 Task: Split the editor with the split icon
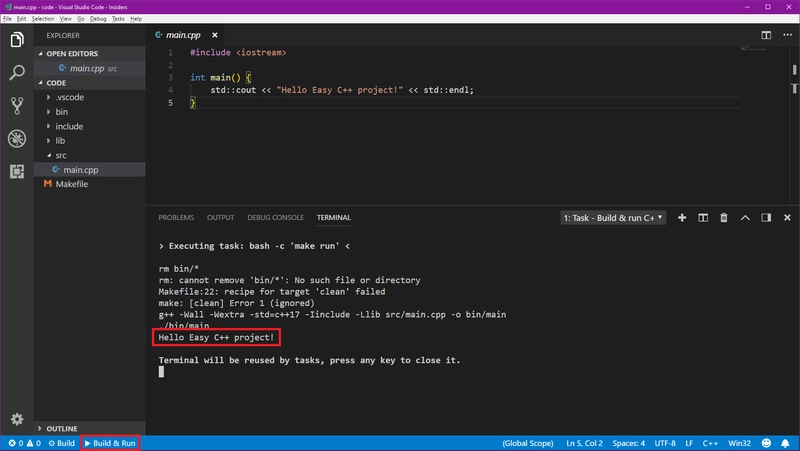(x=765, y=36)
